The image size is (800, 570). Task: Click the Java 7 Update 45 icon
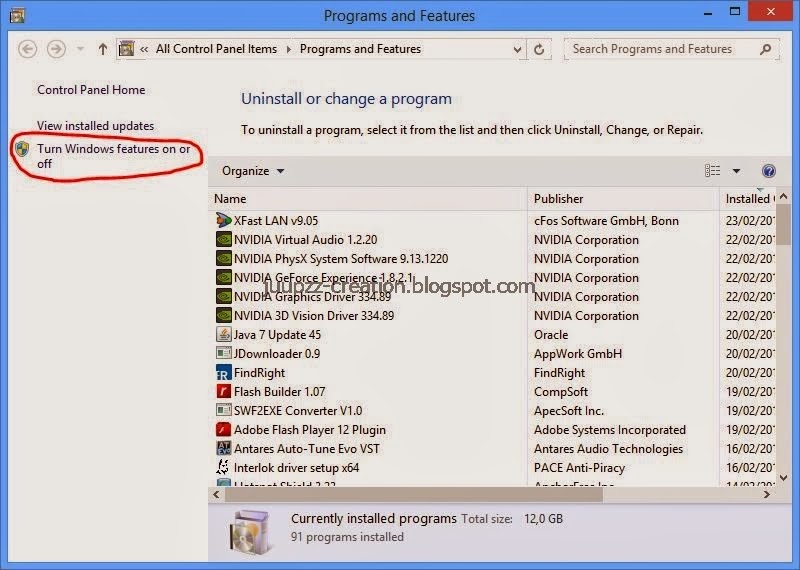click(223, 334)
